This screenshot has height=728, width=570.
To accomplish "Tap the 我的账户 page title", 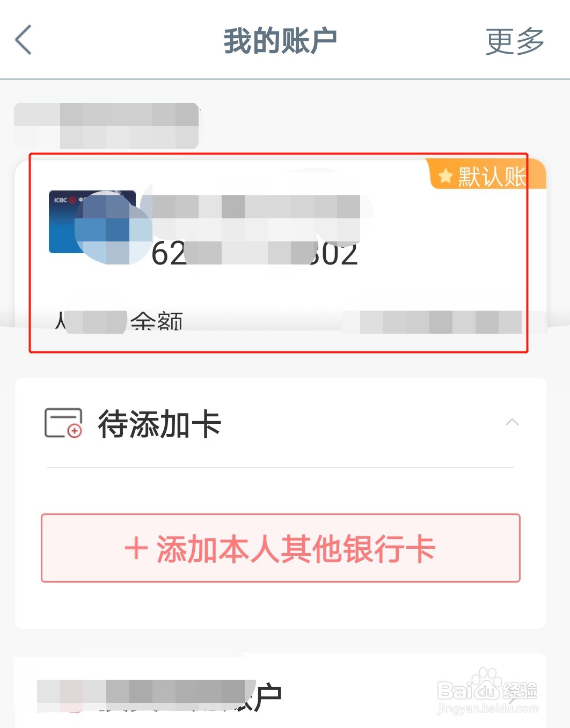I will (x=280, y=41).
